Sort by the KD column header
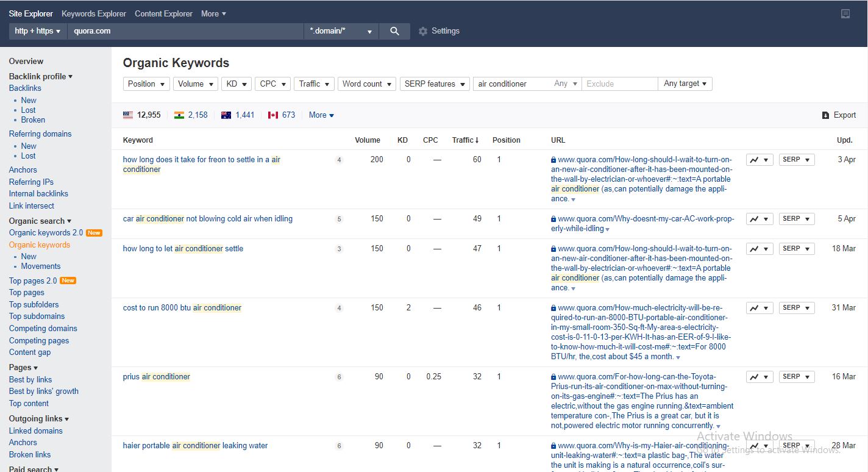Screen dimensions: 868x472 (x=402, y=140)
